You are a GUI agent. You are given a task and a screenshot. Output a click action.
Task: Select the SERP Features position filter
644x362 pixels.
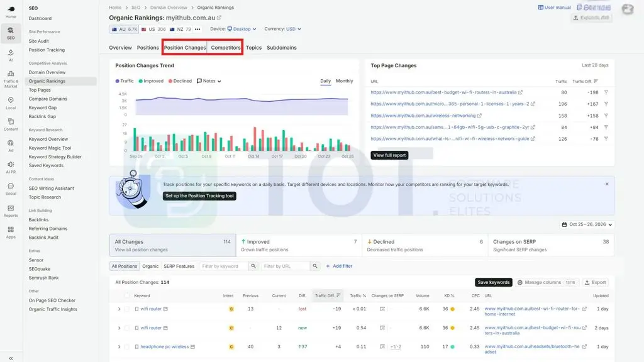(x=179, y=266)
